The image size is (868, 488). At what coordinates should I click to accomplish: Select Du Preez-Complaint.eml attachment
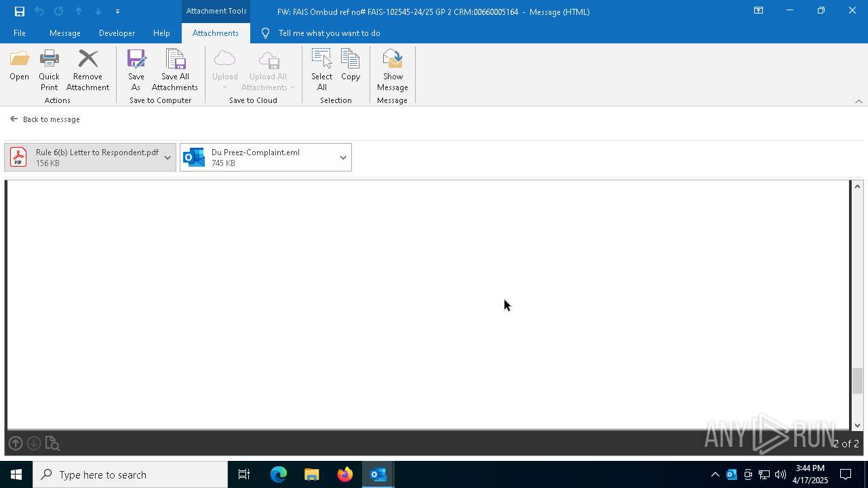click(258, 157)
